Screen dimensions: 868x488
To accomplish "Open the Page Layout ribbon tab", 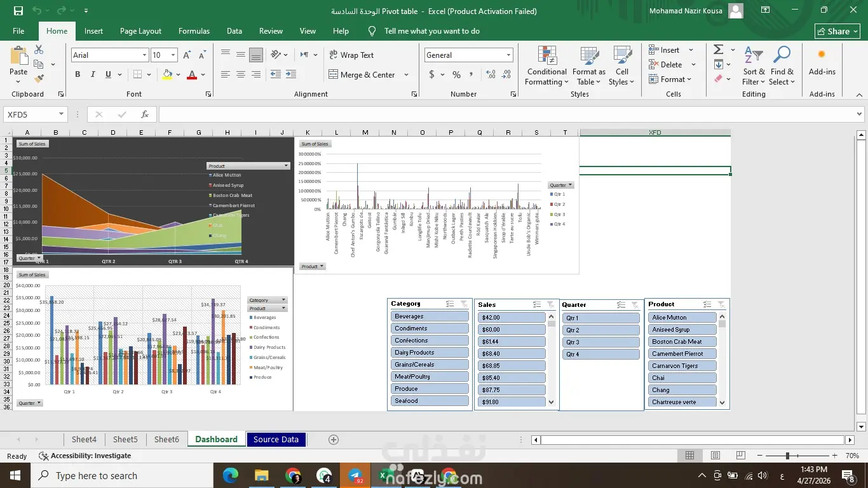I will [x=140, y=31].
